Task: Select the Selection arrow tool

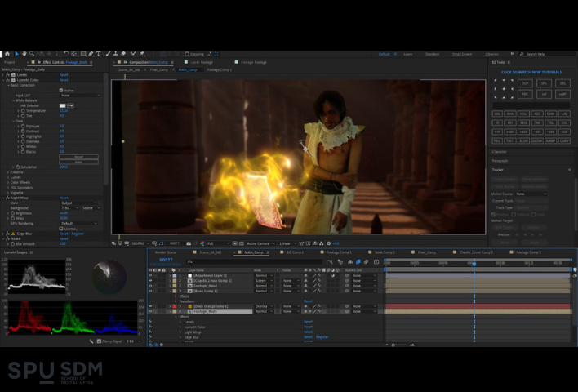Action: click(16, 54)
